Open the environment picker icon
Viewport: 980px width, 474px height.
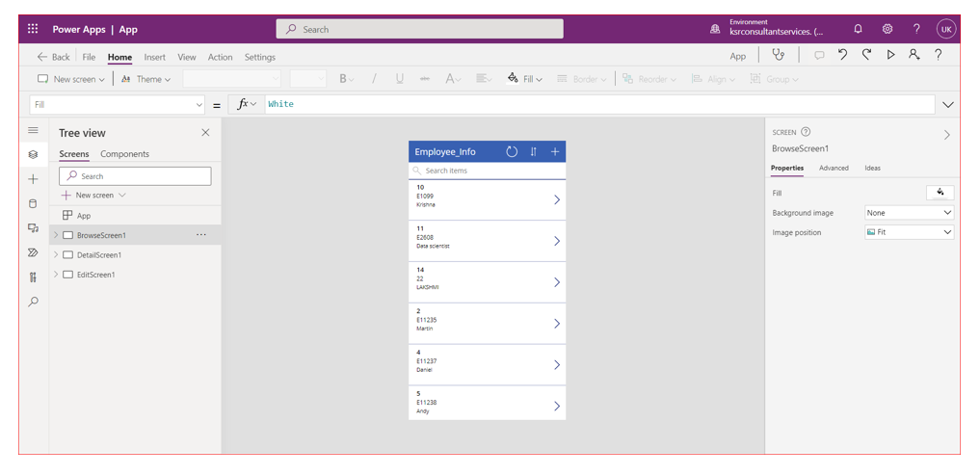(715, 29)
